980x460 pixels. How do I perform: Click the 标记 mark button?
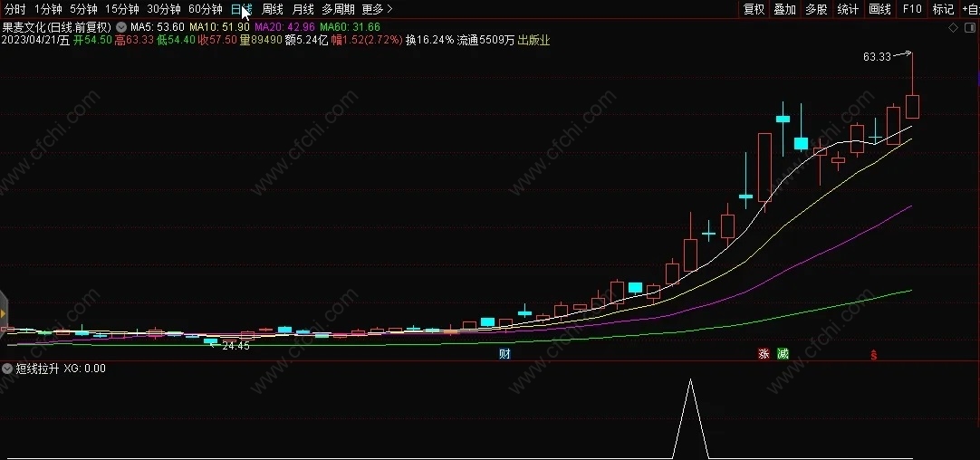[943, 9]
